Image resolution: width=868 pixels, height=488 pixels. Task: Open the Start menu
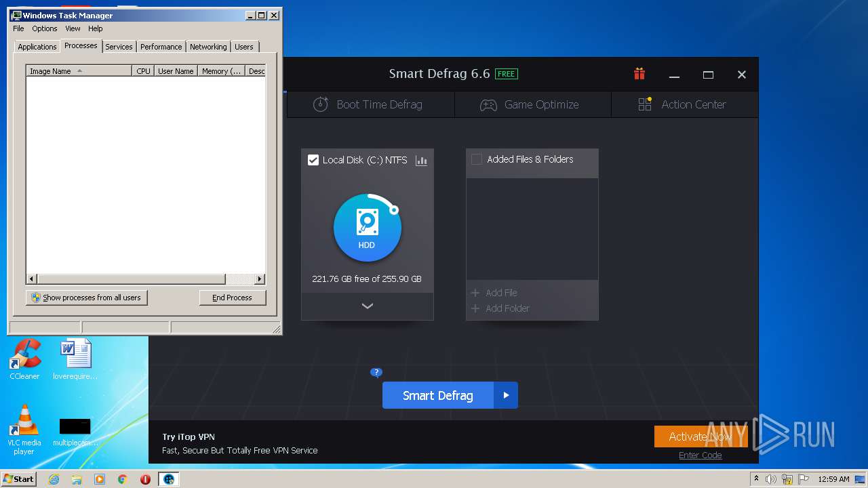pos(18,479)
